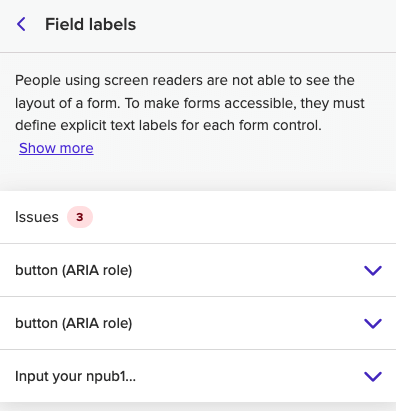Click the gray area beneath Show more link
396x411 pixels.
coord(198,173)
